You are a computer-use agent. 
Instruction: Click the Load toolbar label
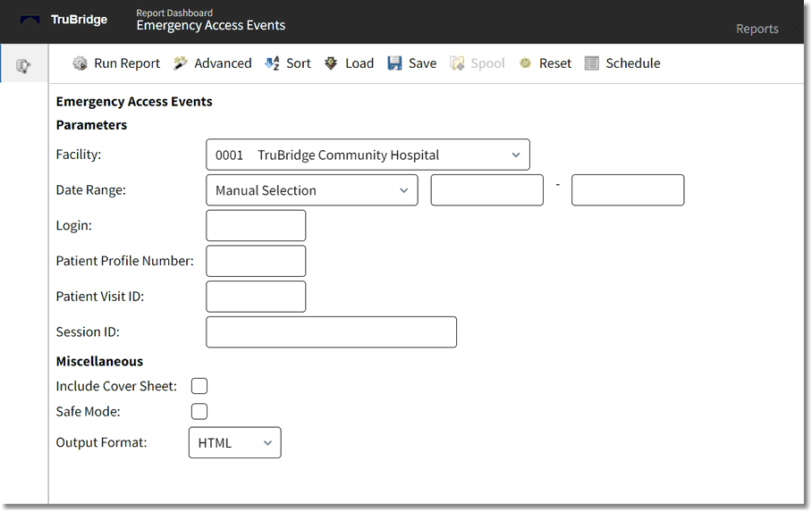359,63
